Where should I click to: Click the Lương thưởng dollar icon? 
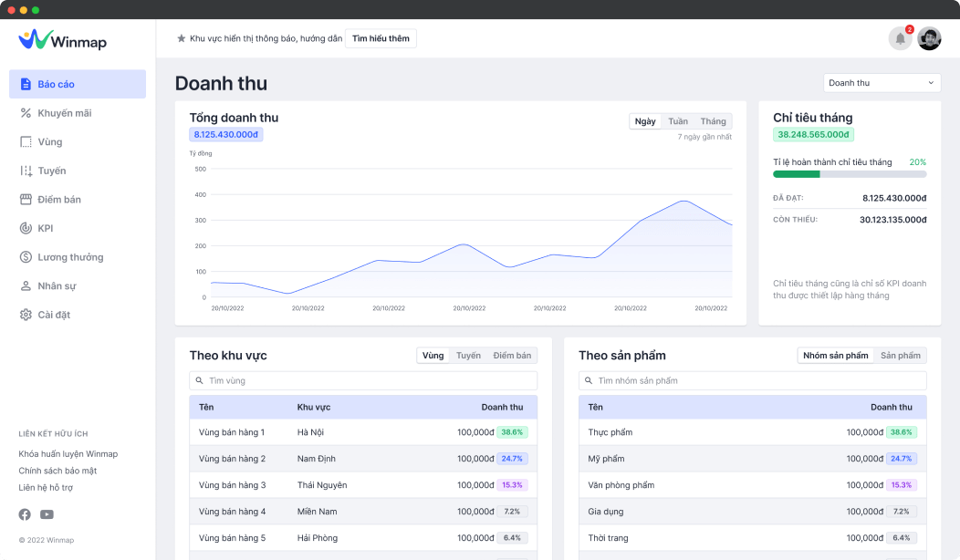[26, 257]
